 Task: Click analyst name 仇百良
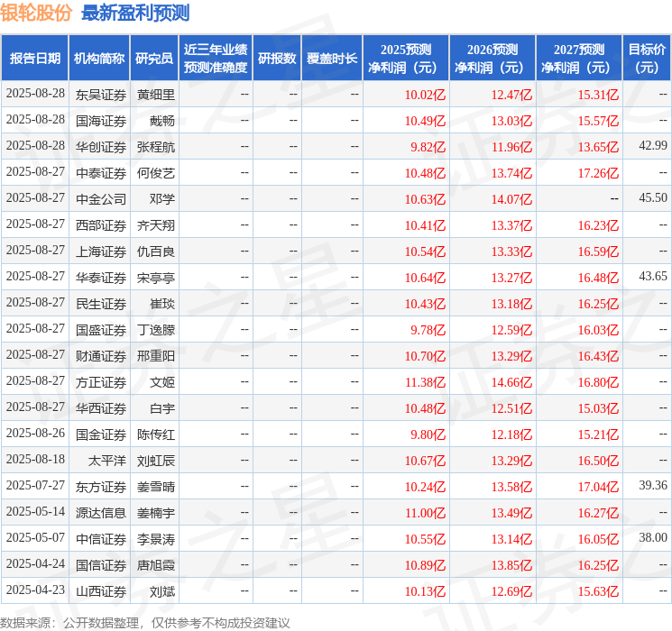[156, 251]
